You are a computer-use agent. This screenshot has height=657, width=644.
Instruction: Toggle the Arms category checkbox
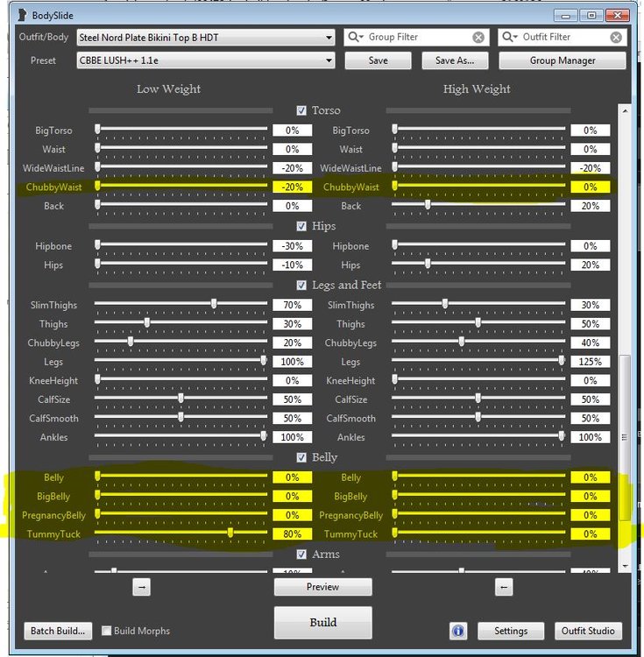pos(301,555)
